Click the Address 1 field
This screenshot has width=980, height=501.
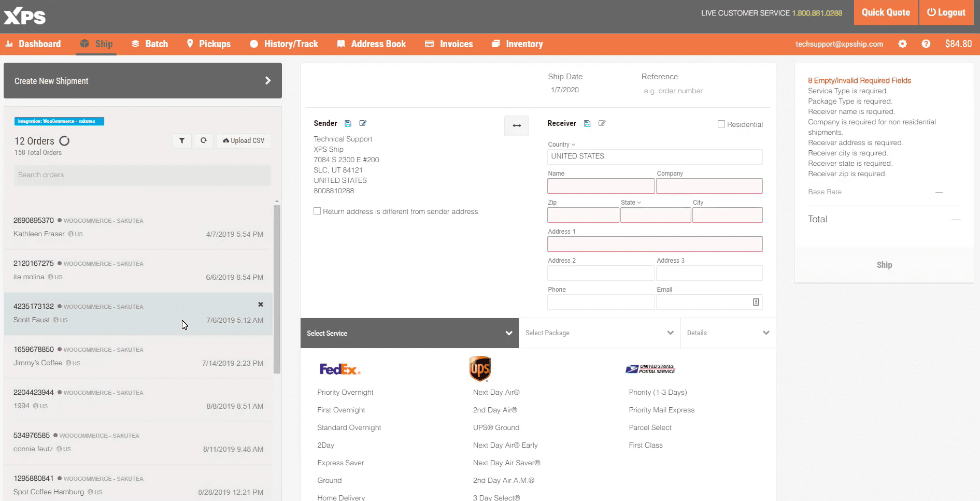(x=655, y=244)
